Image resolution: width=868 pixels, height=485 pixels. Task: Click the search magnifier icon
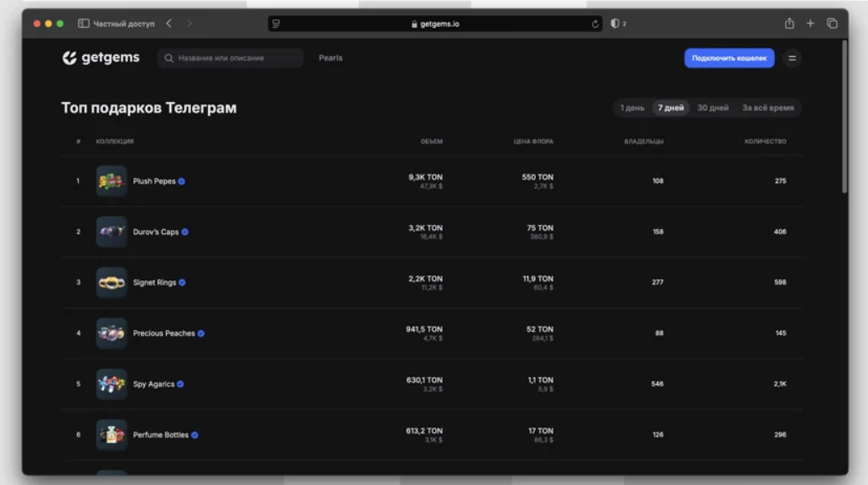tap(169, 58)
